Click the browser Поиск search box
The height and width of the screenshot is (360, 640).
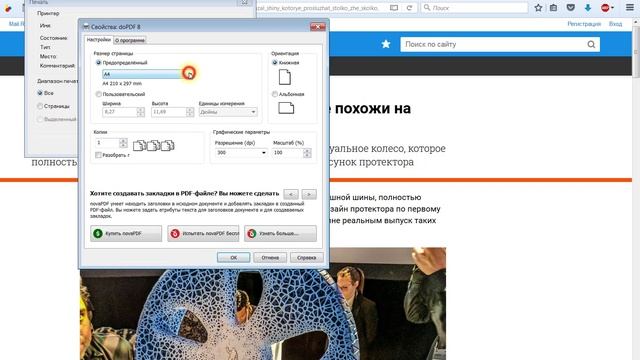click(x=474, y=8)
